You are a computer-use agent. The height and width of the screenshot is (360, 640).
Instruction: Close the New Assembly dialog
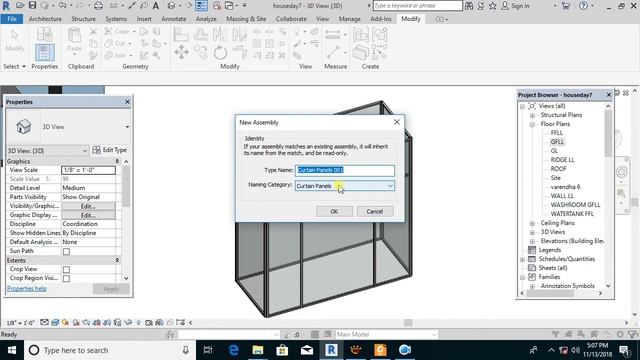point(397,122)
